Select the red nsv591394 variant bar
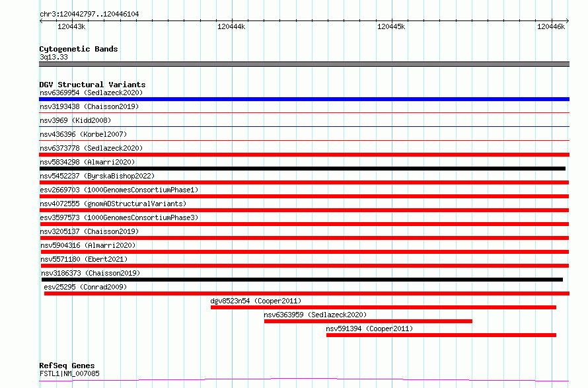This screenshot has width=588, height=388. tap(441, 335)
